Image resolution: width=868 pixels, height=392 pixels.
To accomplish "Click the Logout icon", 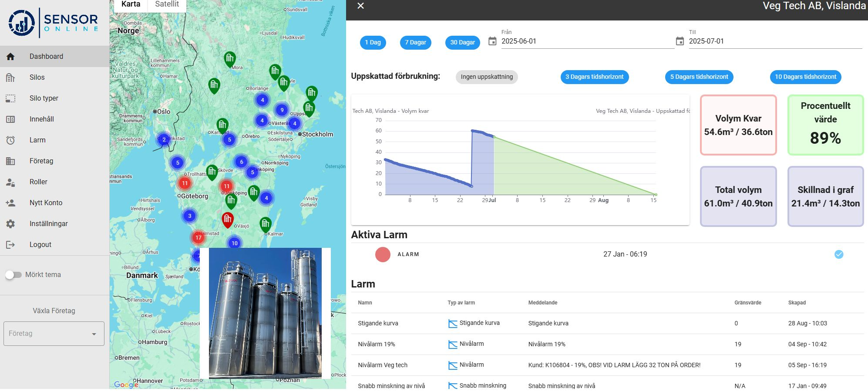I will [10, 245].
